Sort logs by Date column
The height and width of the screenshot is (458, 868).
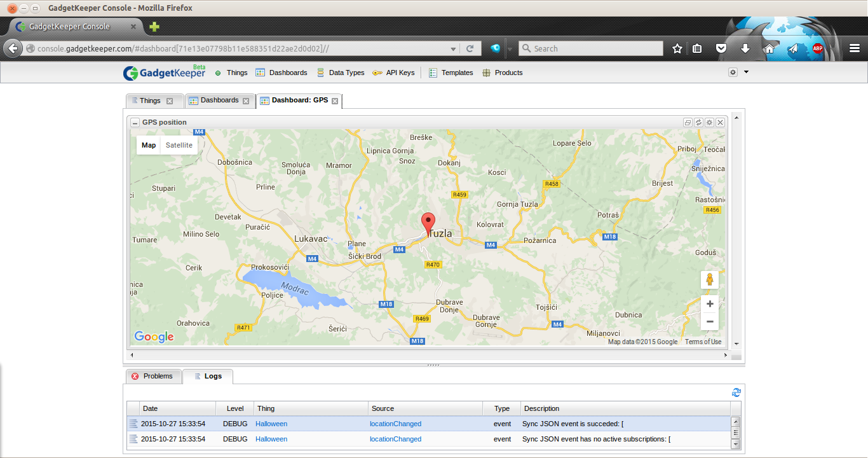coord(178,408)
